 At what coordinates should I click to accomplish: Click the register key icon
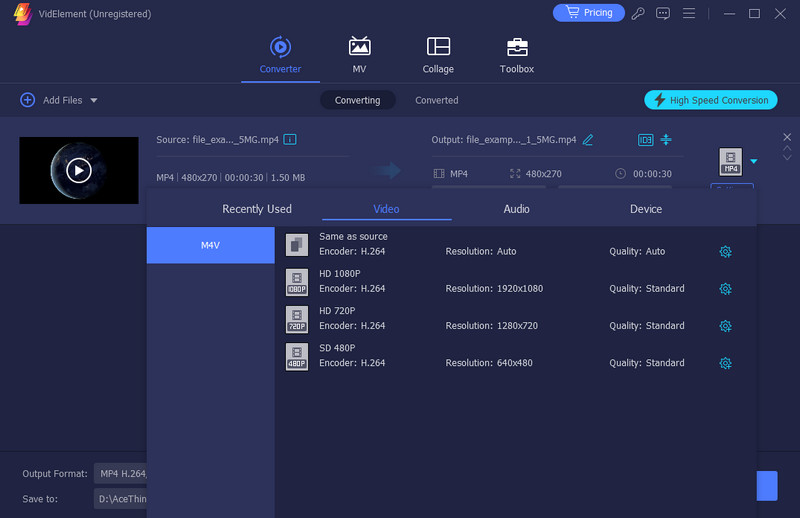(638, 13)
